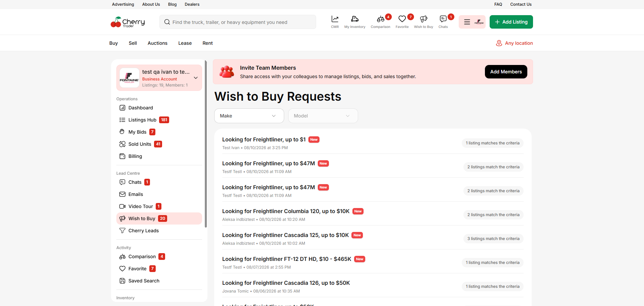Click the search magnifier icon
This screenshot has width=644, height=306.
point(167,22)
